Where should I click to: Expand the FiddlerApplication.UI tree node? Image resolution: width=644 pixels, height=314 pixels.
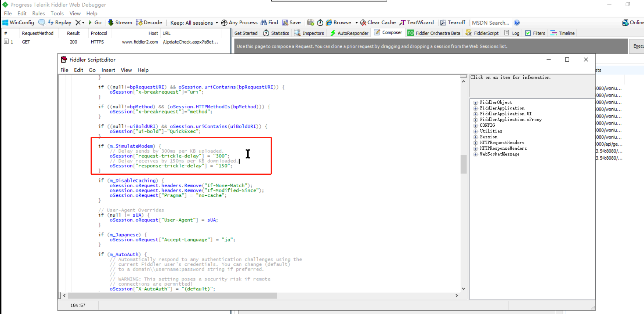[476, 114]
